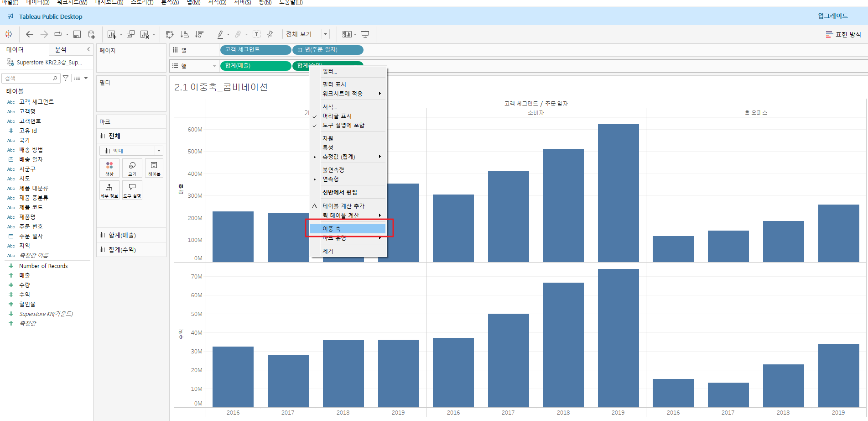The width and height of the screenshot is (868, 421).
Task: Click the Color marks card button
Action: [x=109, y=168]
